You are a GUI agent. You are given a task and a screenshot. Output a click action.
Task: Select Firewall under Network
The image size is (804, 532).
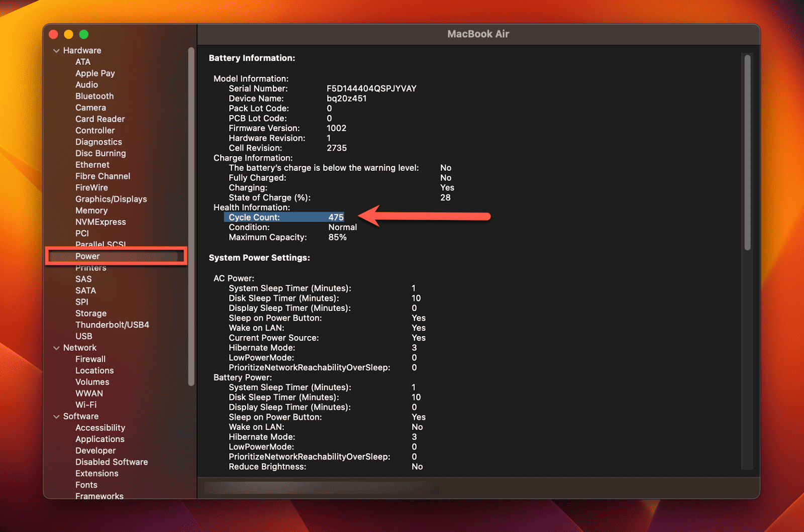[x=90, y=359]
